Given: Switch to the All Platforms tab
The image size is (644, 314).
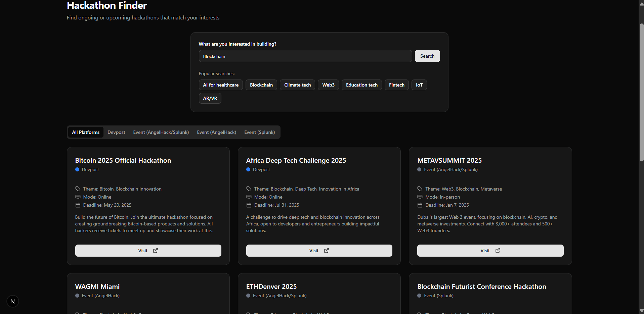Looking at the screenshot, I should coord(86,132).
